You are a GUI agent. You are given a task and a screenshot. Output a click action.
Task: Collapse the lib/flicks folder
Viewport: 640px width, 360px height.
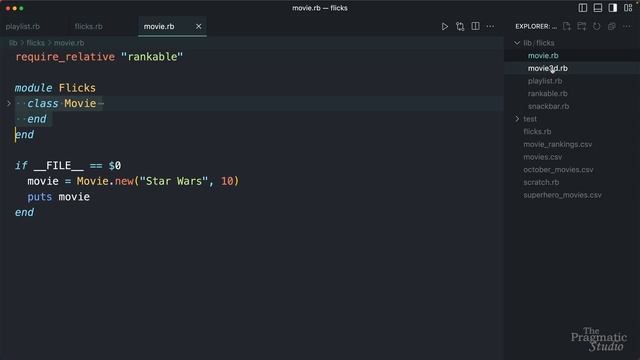pyautogui.click(x=517, y=43)
